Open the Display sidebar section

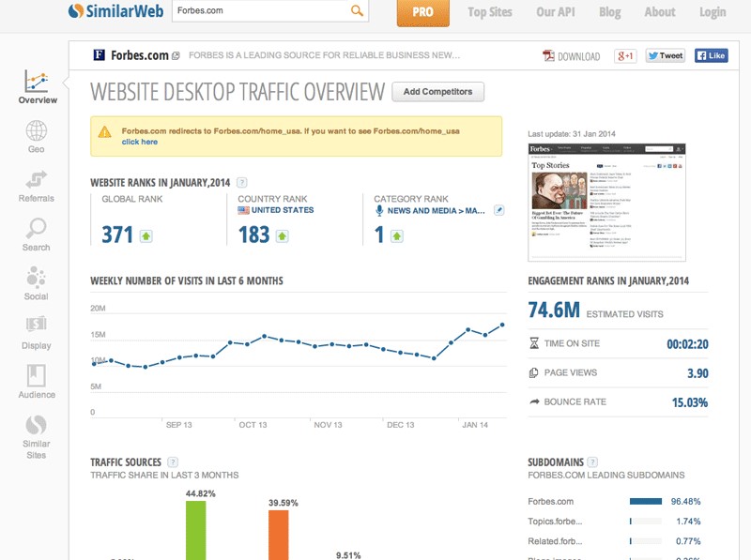[37, 326]
